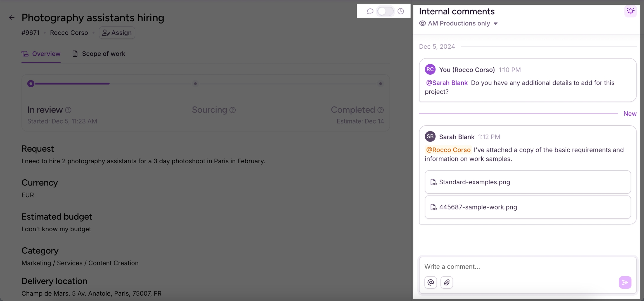The image size is (644, 301).
Task: Click the Assign button
Action: point(117,33)
